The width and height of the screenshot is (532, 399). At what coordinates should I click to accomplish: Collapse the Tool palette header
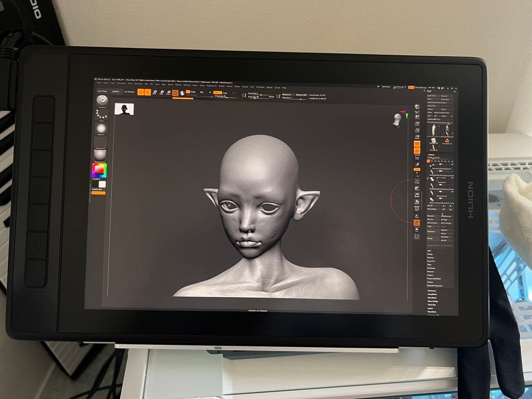pyautogui.click(x=428, y=91)
